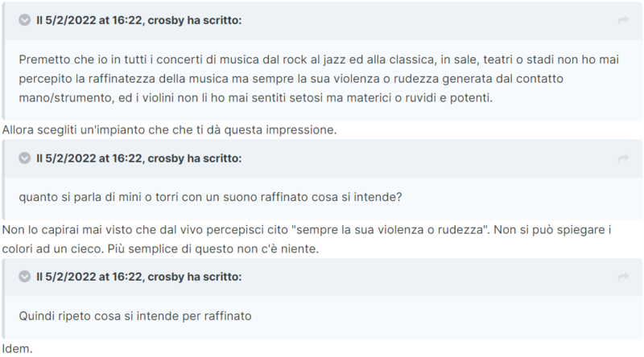Open the first quote's "crosby ha scritto" header
Viewport: 644px width, 357px height.
pos(138,20)
